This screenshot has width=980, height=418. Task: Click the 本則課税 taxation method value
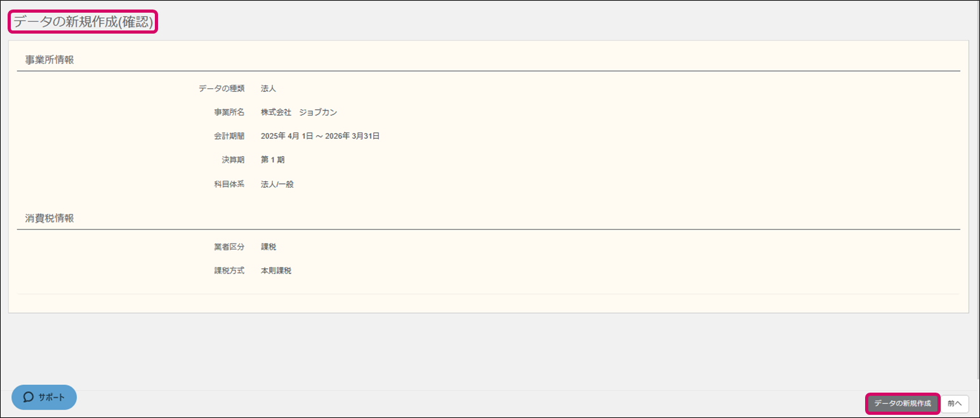point(276,271)
